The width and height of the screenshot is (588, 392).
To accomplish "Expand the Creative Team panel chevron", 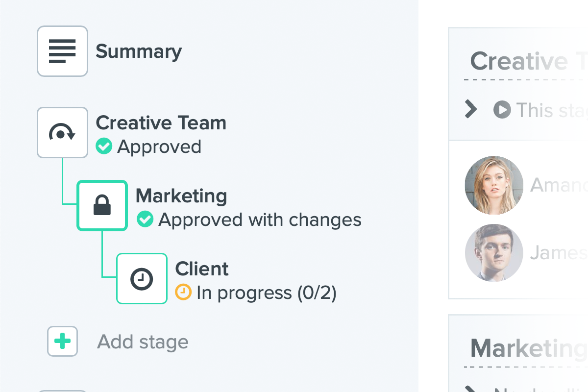I will [x=470, y=109].
